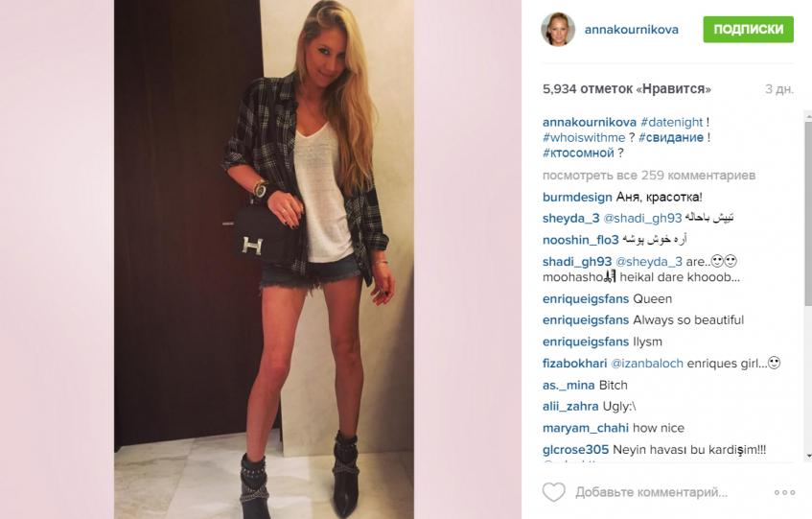This screenshot has height=519, width=812.
Task: Click the main post photo
Action: (264, 259)
